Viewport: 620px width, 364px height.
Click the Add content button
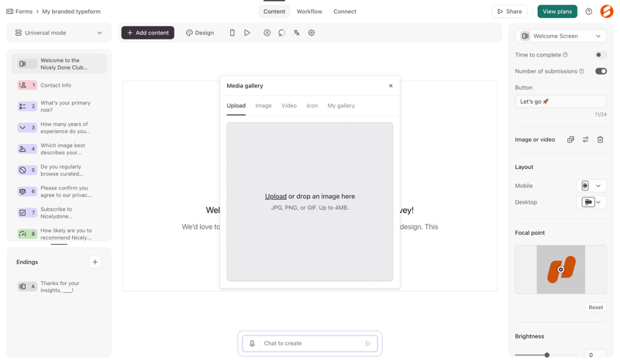click(x=148, y=33)
